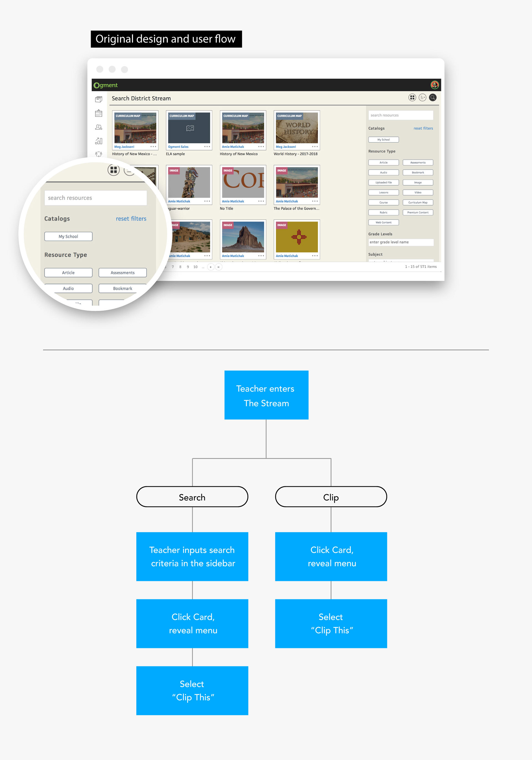Open the No Title image thumbnail
This screenshot has width=532, height=760.
[x=243, y=182]
